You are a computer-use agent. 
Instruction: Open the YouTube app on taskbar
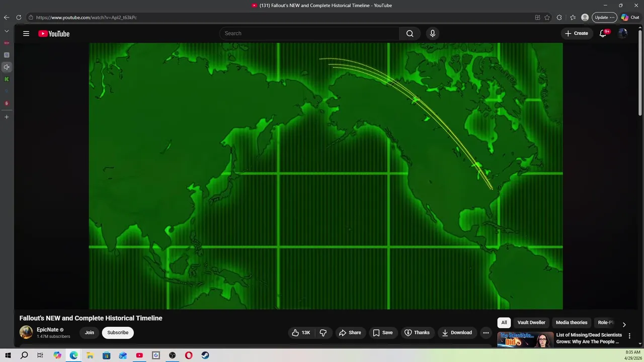pos(139,355)
